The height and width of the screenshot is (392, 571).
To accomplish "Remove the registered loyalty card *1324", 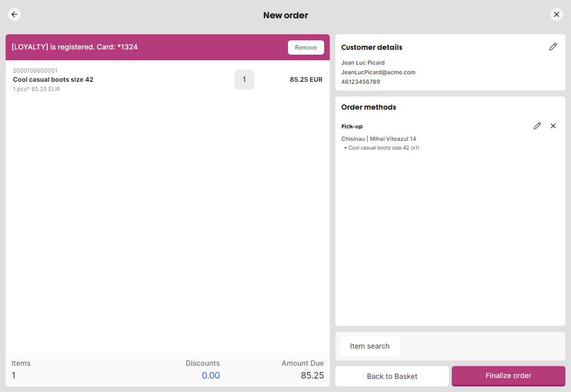I will [x=306, y=47].
